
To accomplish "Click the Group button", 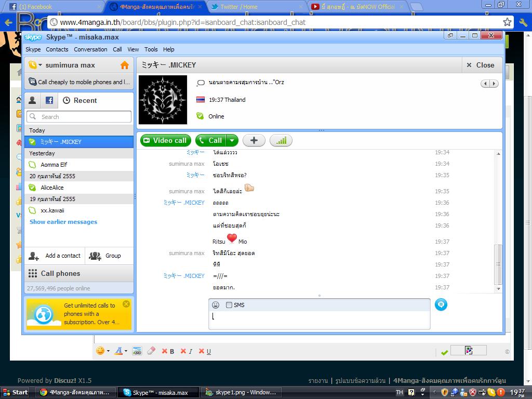I will [x=109, y=256].
